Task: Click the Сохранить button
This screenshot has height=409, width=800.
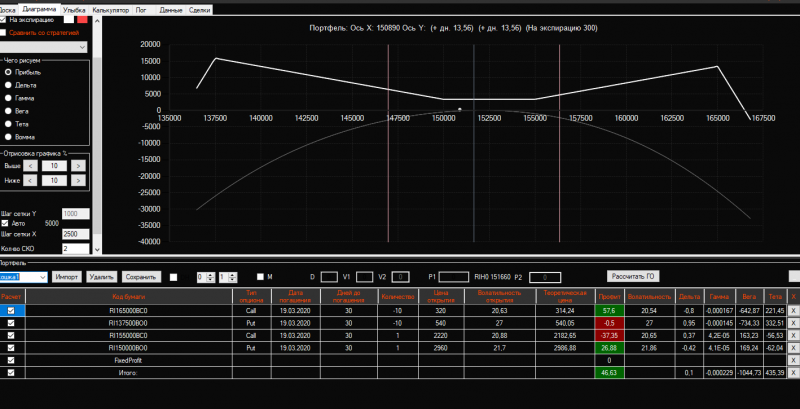Action: point(141,277)
